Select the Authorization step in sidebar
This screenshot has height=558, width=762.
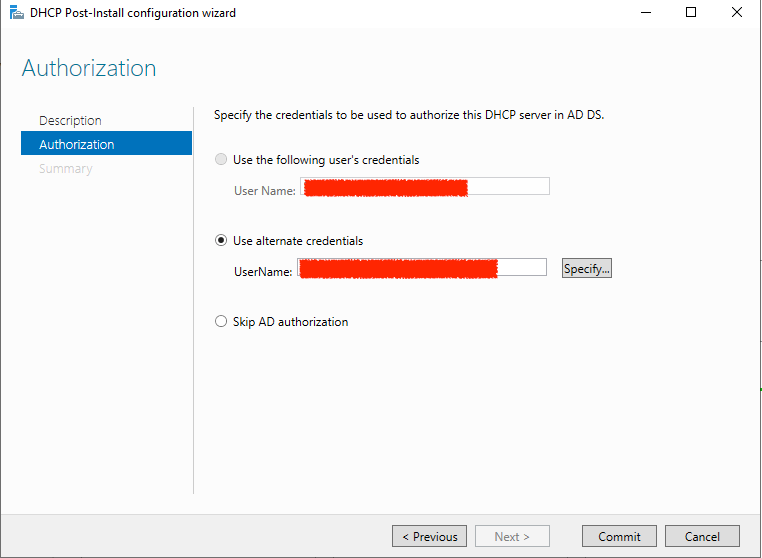pos(77,145)
